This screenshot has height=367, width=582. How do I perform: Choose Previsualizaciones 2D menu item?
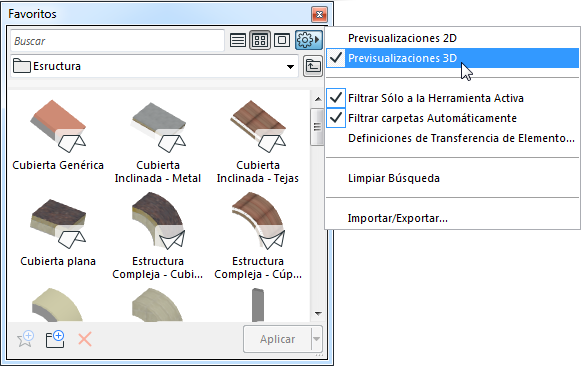(x=452, y=38)
